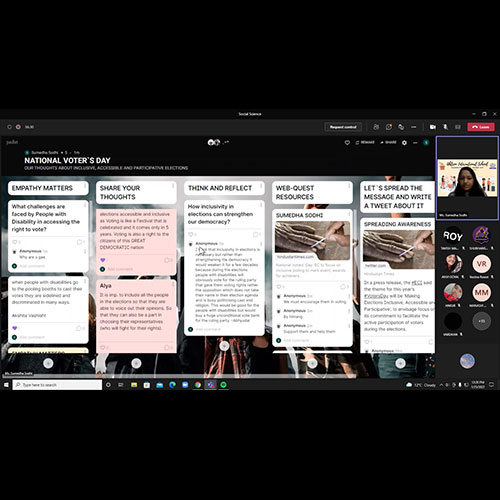This screenshot has height=500, width=500.
Task: Add a post under Empathy Matters column
Action: click(x=48, y=363)
